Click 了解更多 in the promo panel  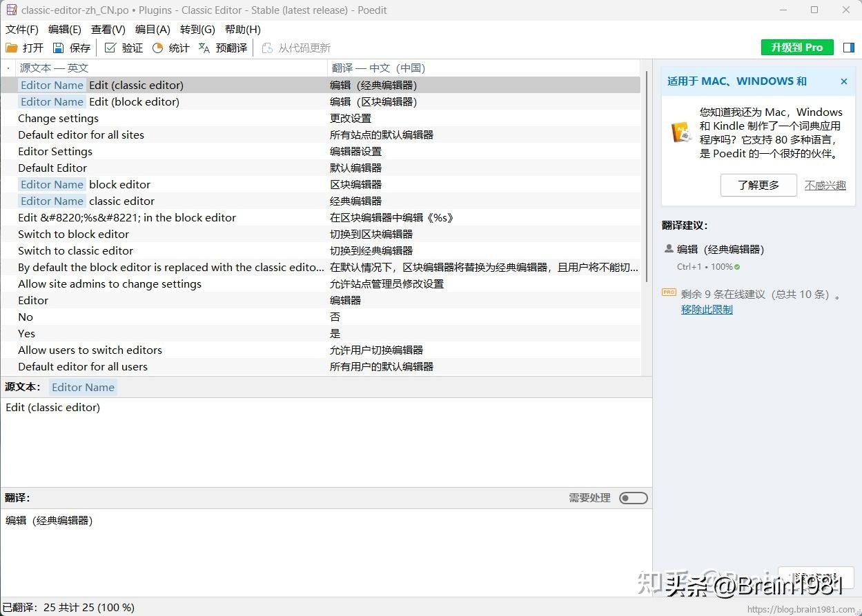[758, 185]
